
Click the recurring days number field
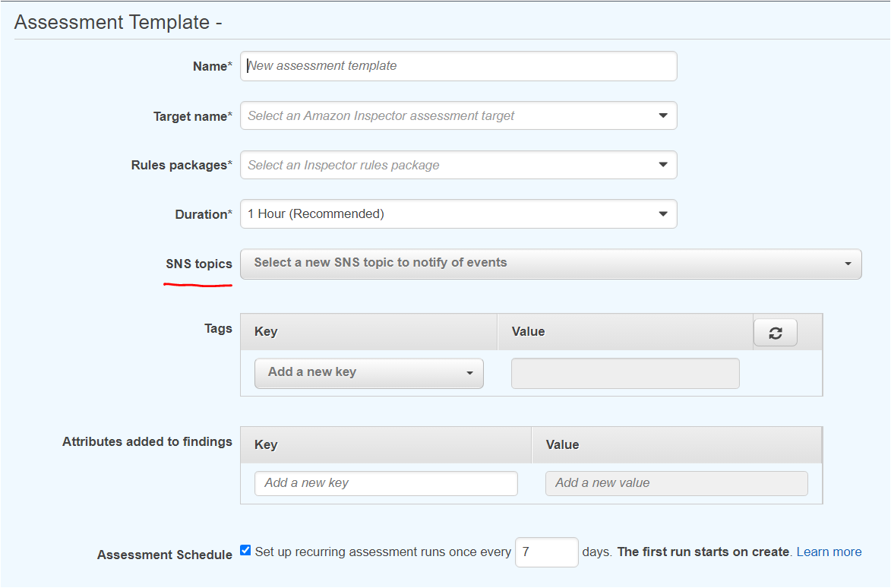[546, 552]
